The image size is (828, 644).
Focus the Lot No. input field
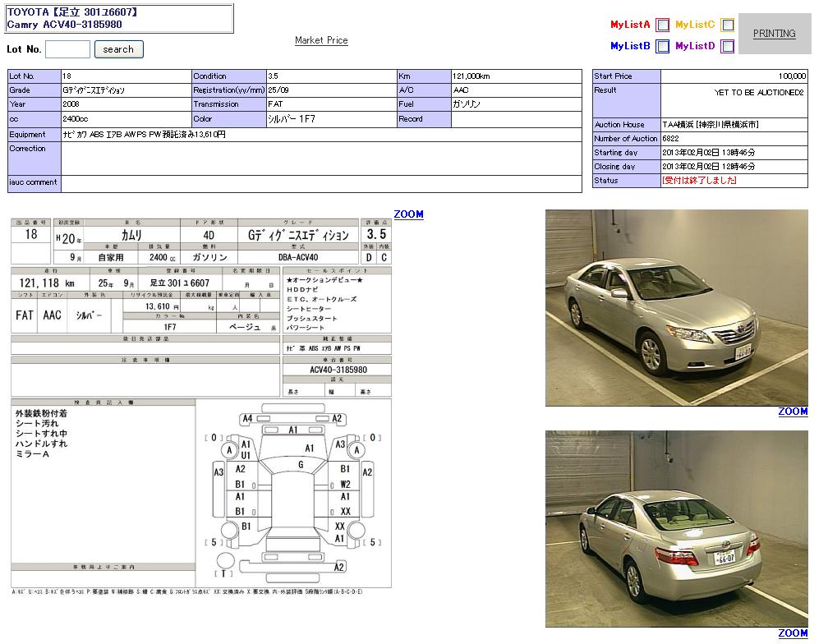67,49
